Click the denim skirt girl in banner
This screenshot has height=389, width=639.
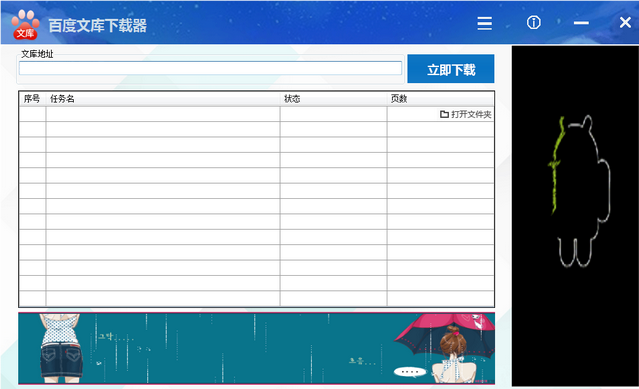point(61,348)
